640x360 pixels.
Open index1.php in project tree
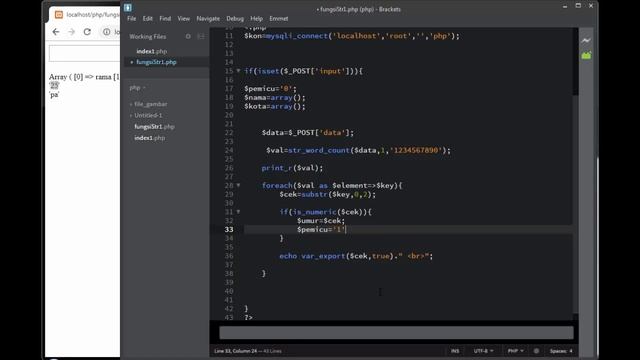click(149, 138)
